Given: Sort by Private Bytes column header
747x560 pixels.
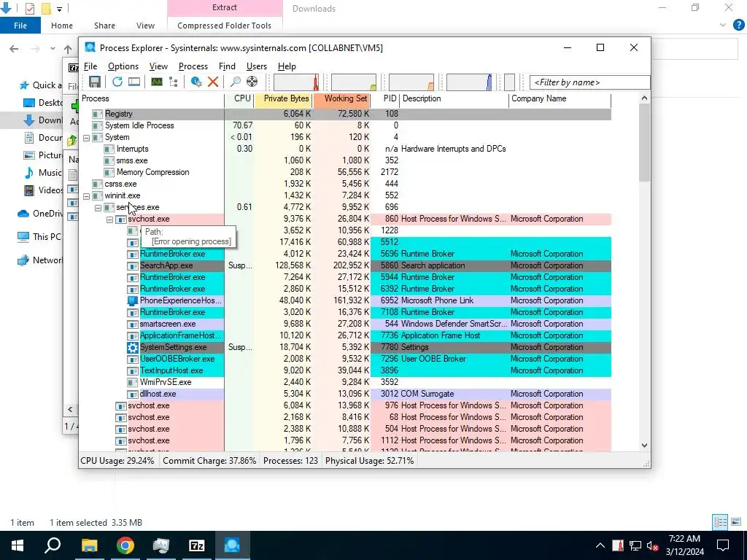Looking at the screenshot, I should point(283,98).
